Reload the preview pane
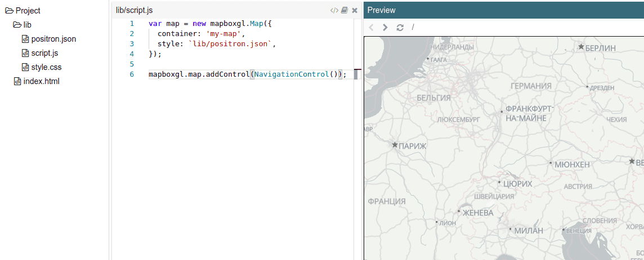 [400, 28]
